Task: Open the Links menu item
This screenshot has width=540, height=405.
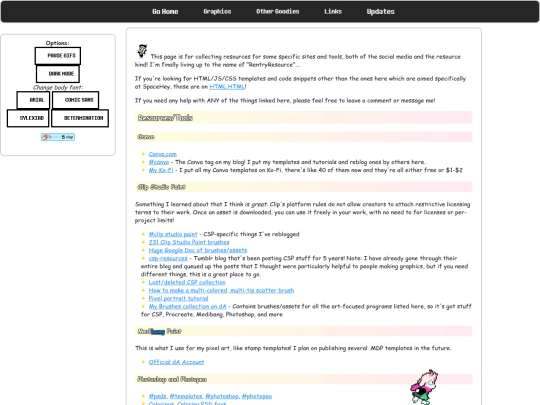Action: (x=333, y=11)
